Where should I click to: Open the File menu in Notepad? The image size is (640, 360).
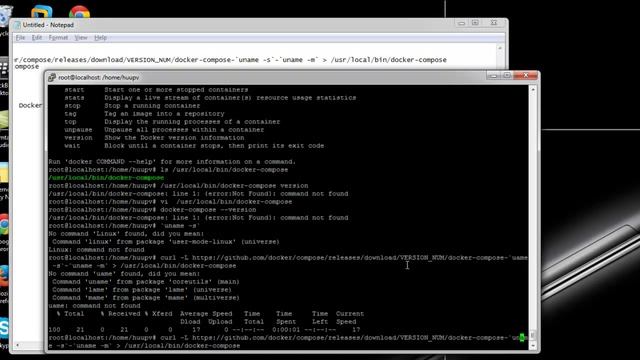(20, 38)
